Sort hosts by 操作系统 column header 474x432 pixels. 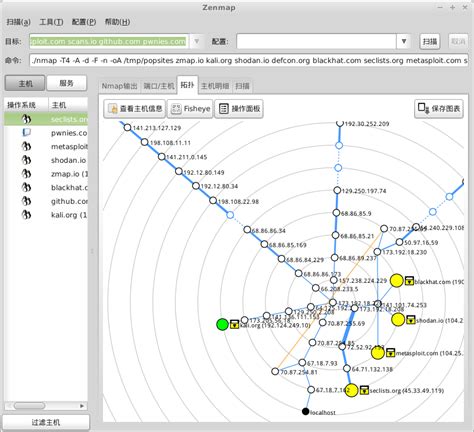point(26,105)
